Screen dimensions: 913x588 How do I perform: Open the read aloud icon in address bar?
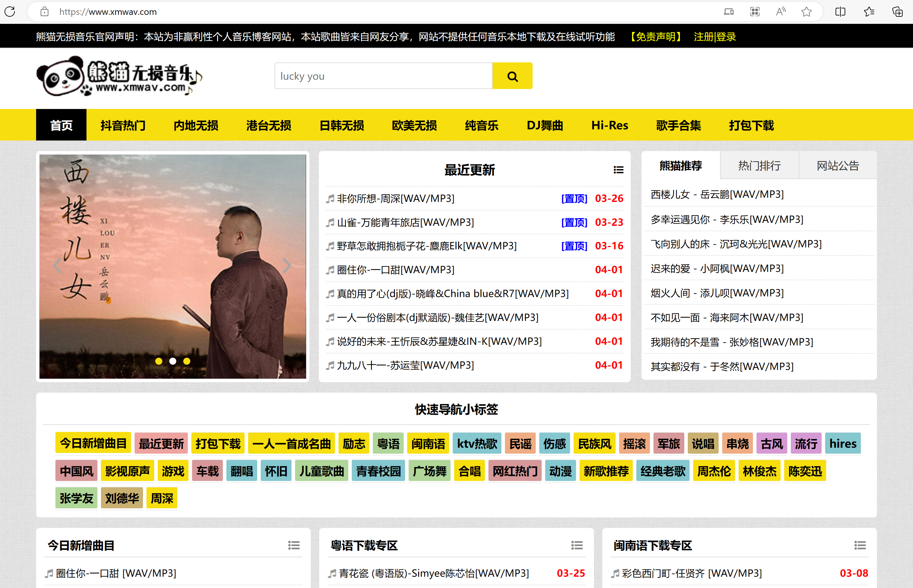(x=780, y=12)
